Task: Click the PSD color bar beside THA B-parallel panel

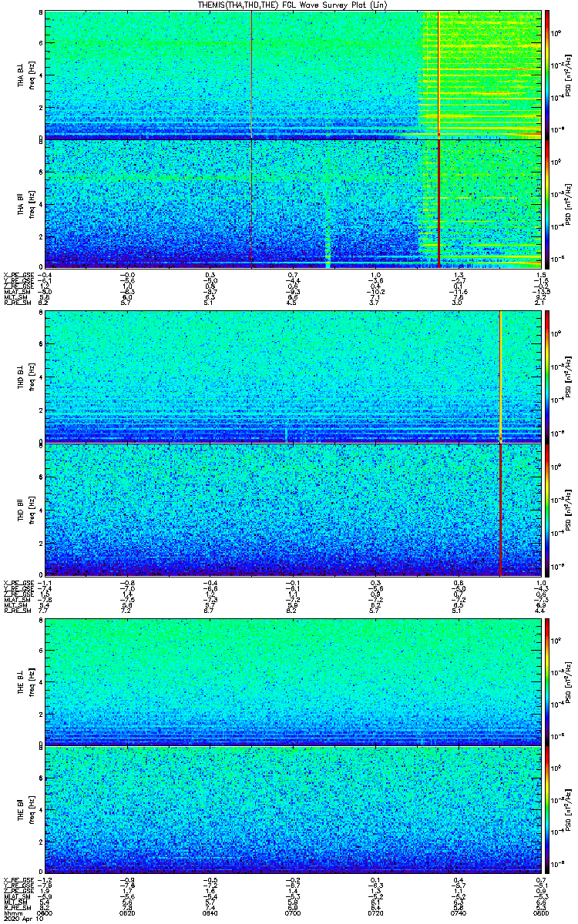Action: point(548,203)
